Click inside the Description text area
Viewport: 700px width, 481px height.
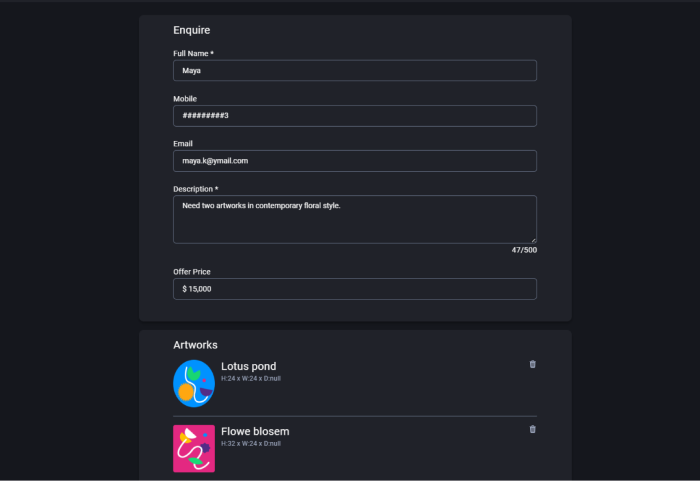tap(355, 219)
